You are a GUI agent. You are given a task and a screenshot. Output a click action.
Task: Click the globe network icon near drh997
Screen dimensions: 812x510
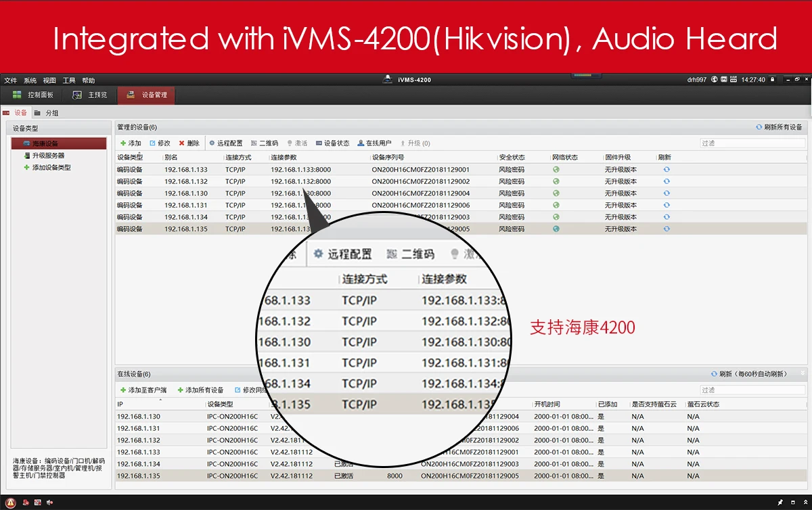coord(715,80)
